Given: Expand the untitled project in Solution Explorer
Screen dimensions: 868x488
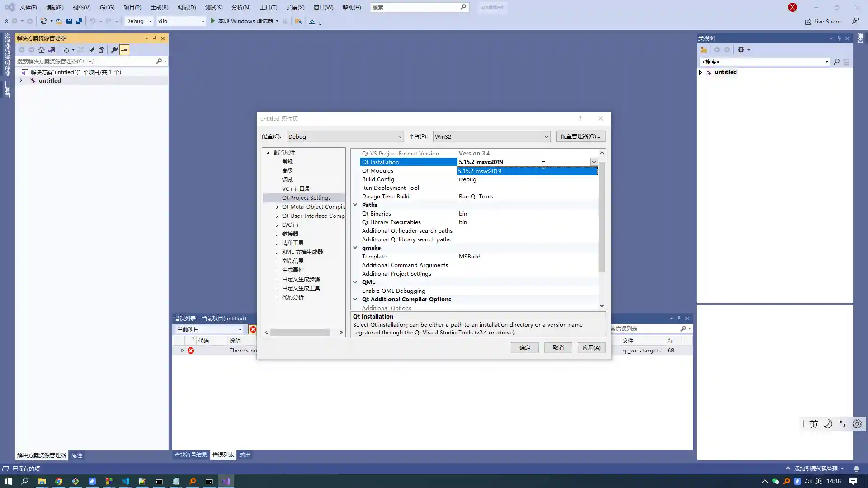Looking at the screenshot, I should [x=21, y=80].
